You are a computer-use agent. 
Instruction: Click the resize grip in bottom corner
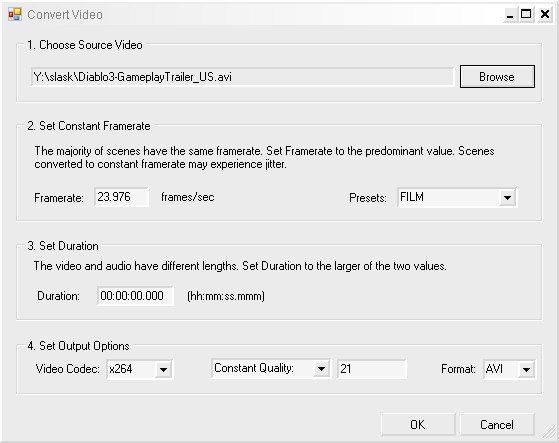tap(549, 433)
